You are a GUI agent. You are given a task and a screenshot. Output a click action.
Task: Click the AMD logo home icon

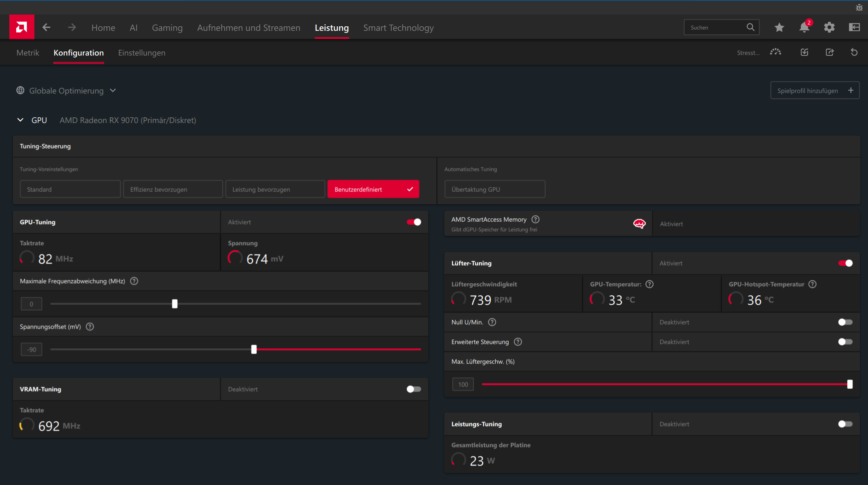point(22,27)
